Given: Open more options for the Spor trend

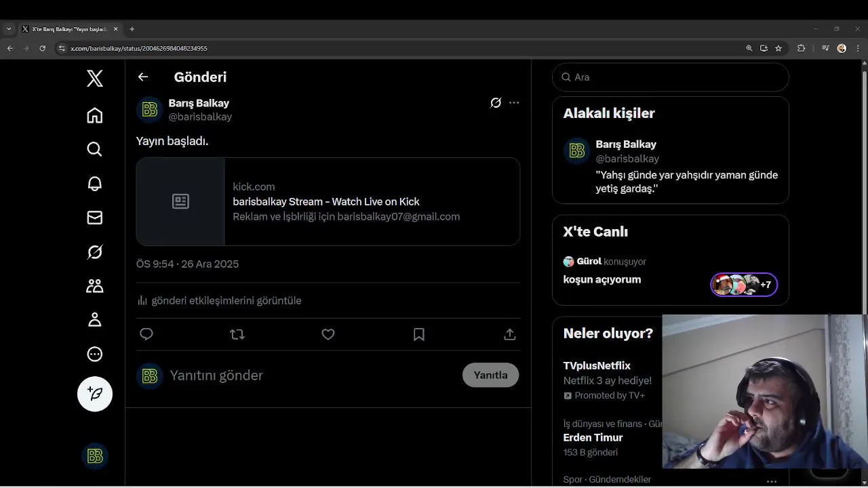Looking at the screenshot, I should point(772,481).
